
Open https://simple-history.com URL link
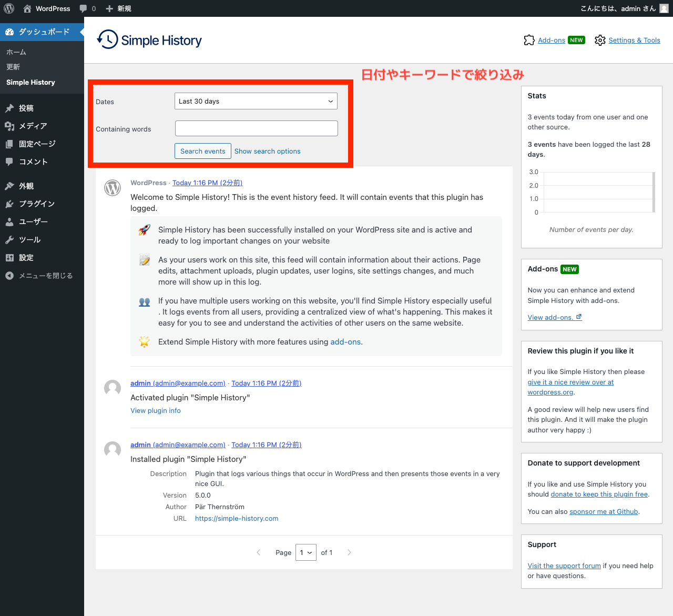click(237, 518)
